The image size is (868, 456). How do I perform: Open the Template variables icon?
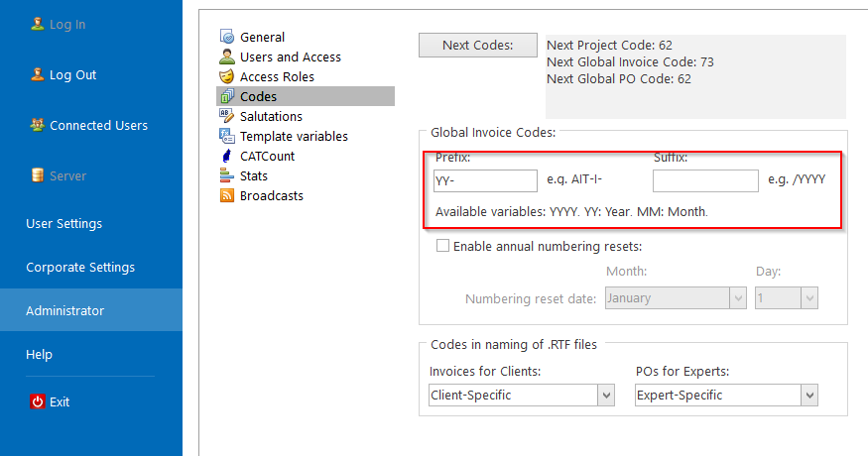click(x=227, y=136)
